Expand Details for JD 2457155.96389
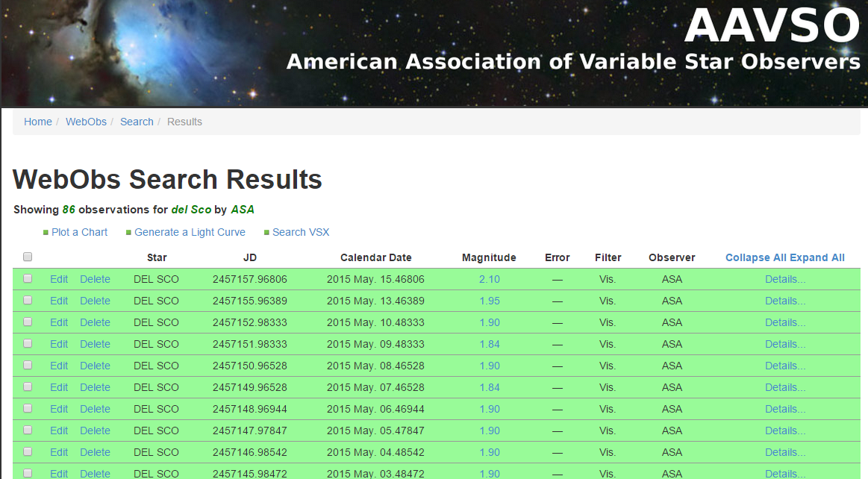 coord(785,301)
